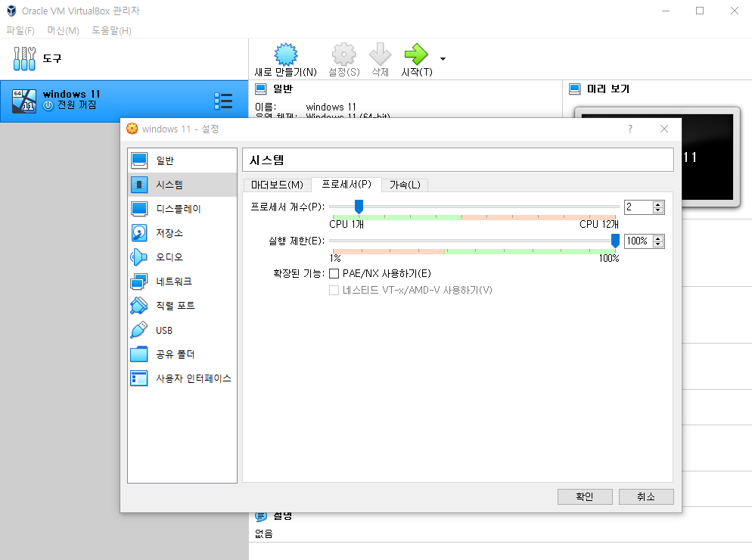Image resolution: width=752 pixels, height=560 pixels.
Task: Select the 공유 폴더 icon
Action: 141,354
